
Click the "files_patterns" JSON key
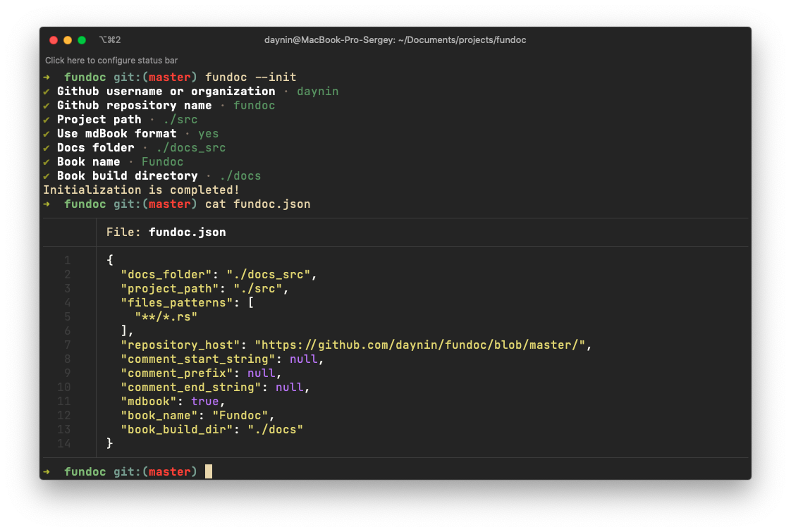(x=176, y=303)
